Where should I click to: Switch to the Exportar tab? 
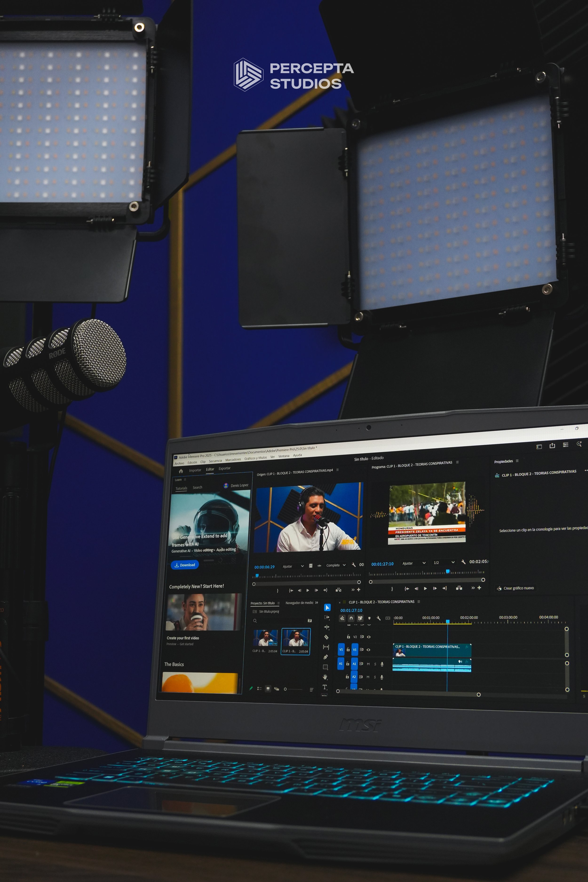[224, 468]
